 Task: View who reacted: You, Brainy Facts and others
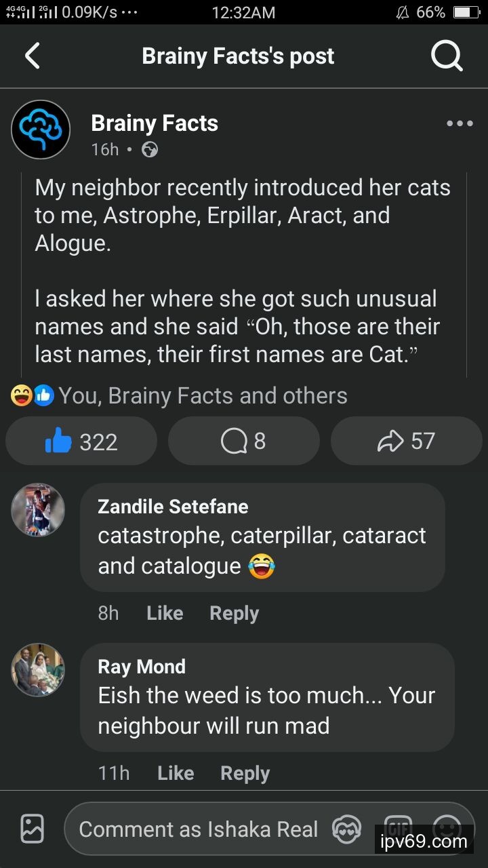click(203, 396)
